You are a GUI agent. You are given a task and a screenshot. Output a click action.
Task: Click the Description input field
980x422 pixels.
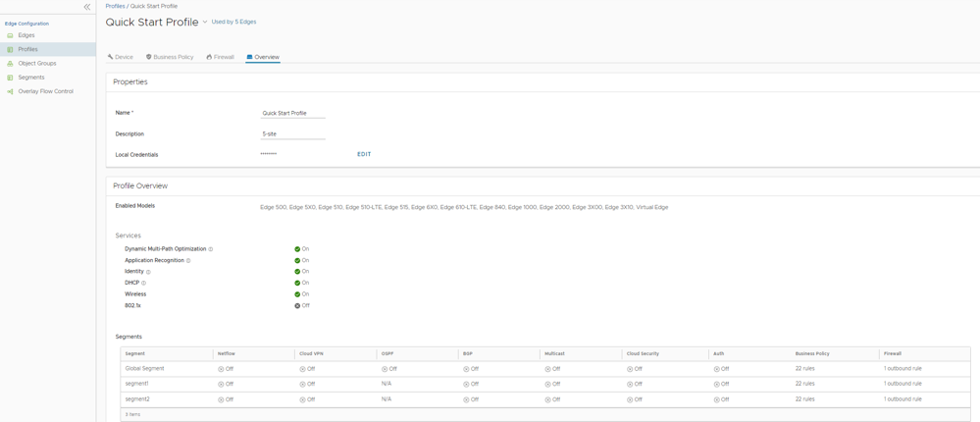[x=292, y=134]
